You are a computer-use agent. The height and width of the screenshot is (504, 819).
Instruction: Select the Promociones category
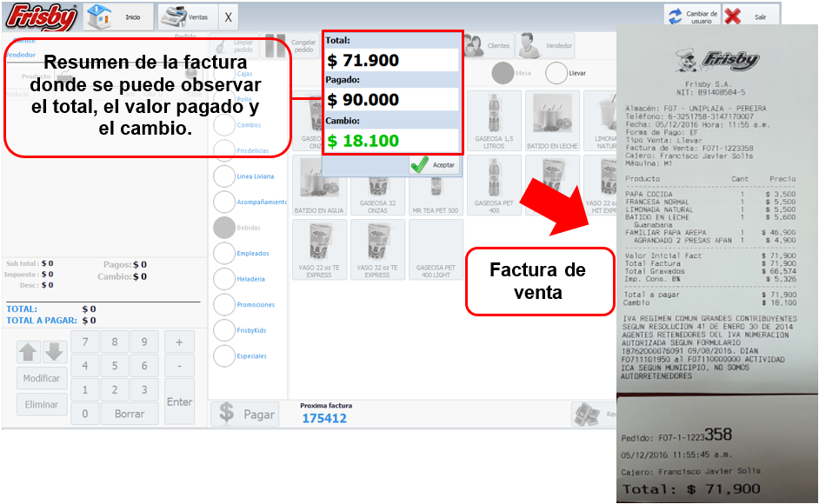pyautogui.click(x=224, y=304)
